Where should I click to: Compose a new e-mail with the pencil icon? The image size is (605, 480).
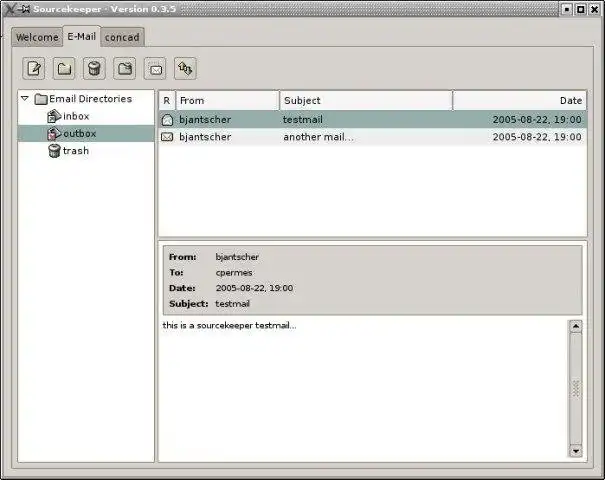point(34,69)
